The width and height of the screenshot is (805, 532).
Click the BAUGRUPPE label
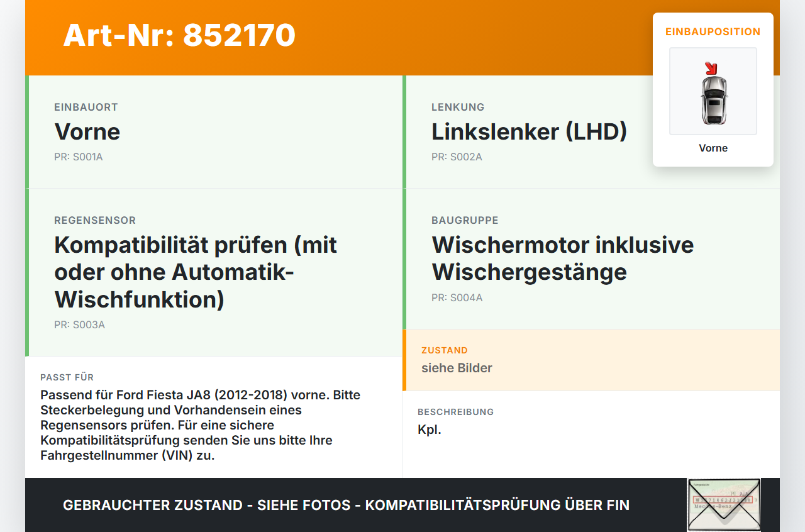pyautogui.click(x=465, y=220)
